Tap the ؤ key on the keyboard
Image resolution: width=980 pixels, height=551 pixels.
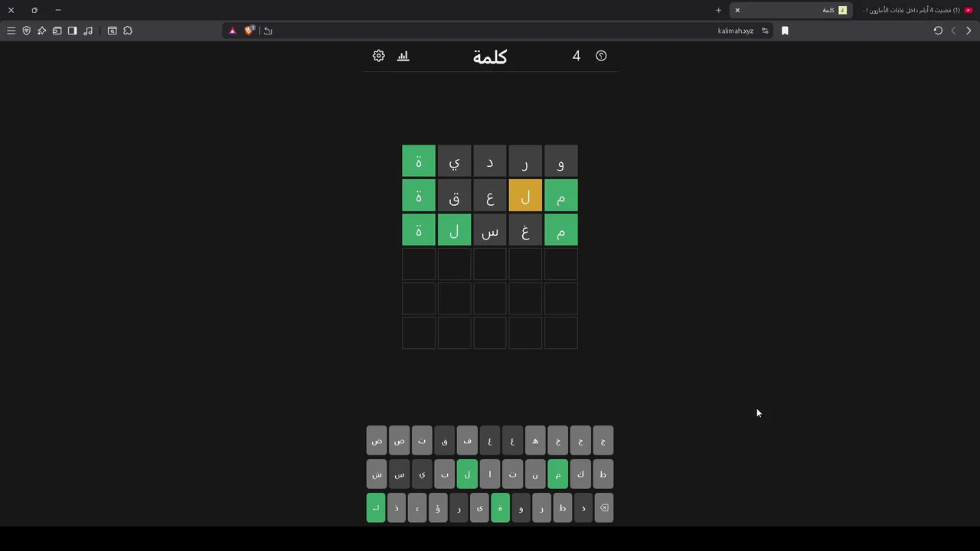click(x=438, y=507)
